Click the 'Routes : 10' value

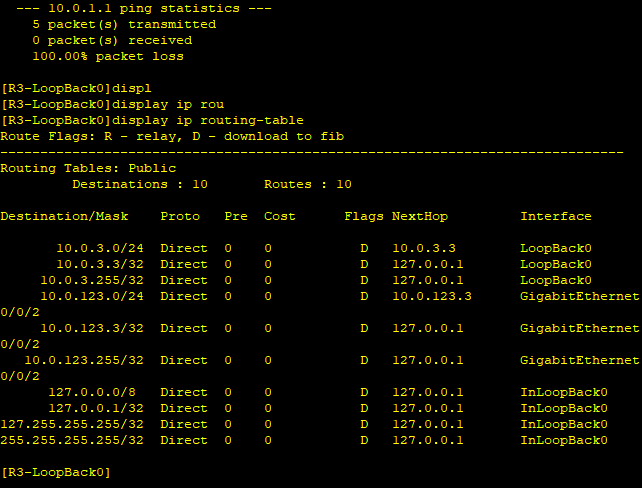coord(308,184)
